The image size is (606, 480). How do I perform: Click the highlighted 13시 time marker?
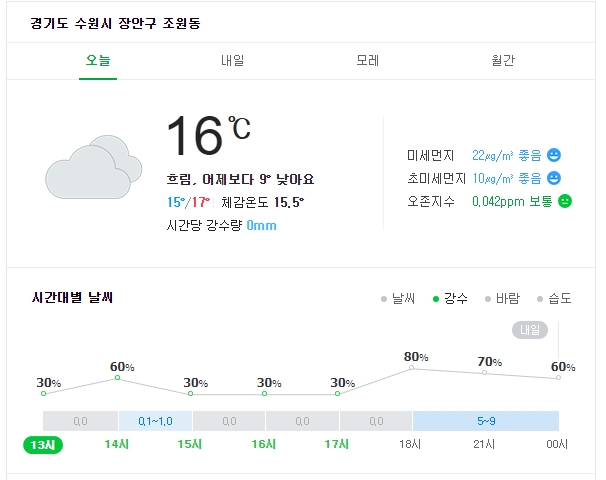click(x=43, y=444)
